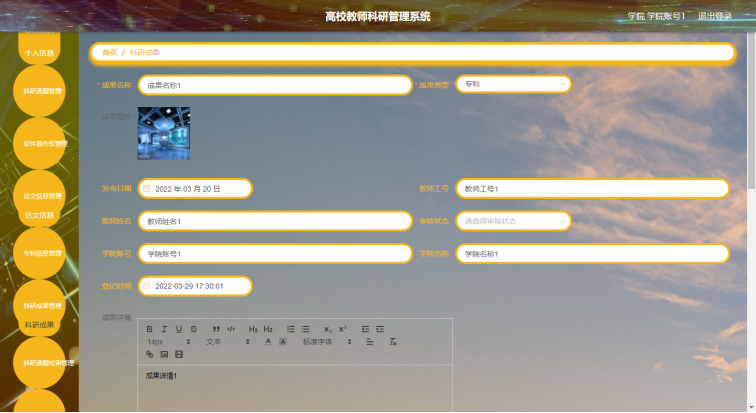The width and height of the screenshot is (756, 413).
Task: Open 软件著作权管理 sidebar menu
Action: coord(40,143)
